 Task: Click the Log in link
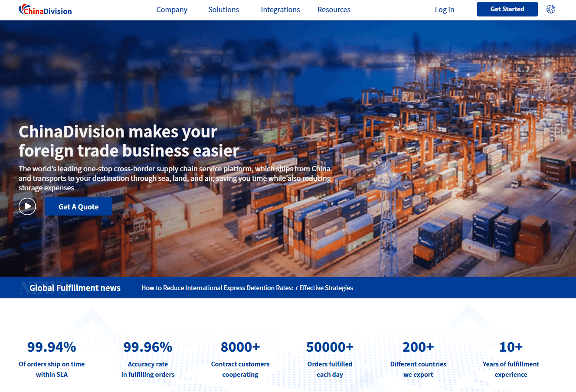[444, 10]
